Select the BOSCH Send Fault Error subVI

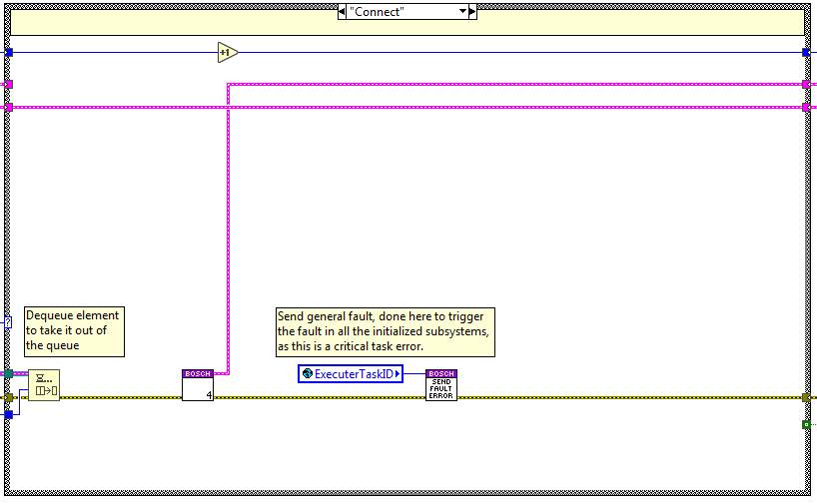(x=441, y=385)
